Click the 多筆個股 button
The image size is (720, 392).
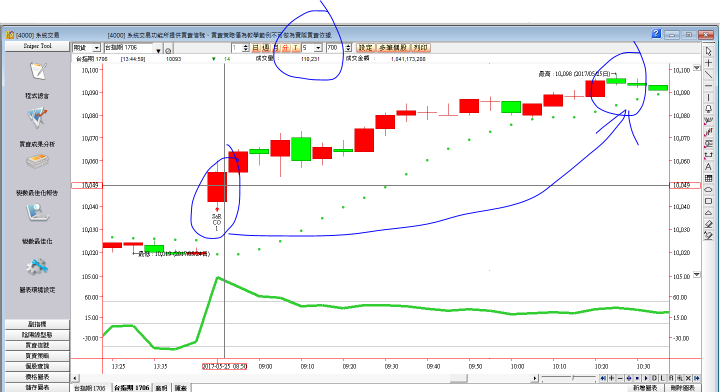393,48
